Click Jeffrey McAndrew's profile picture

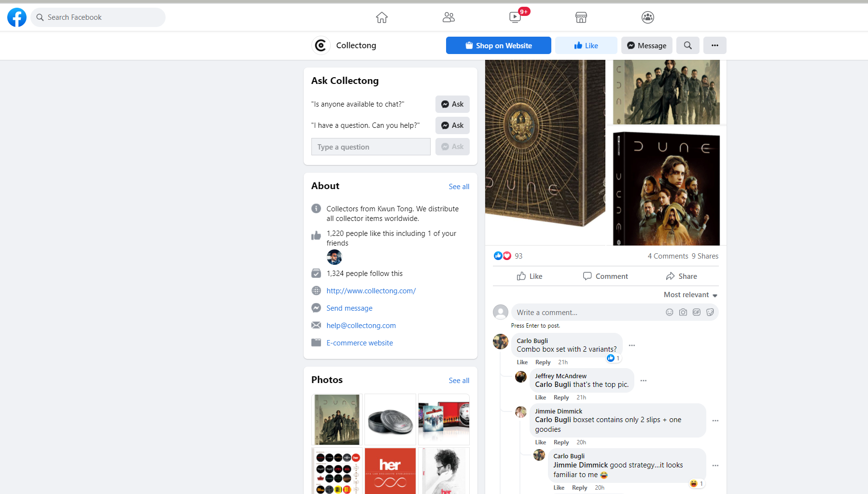[x=521, y=377]
